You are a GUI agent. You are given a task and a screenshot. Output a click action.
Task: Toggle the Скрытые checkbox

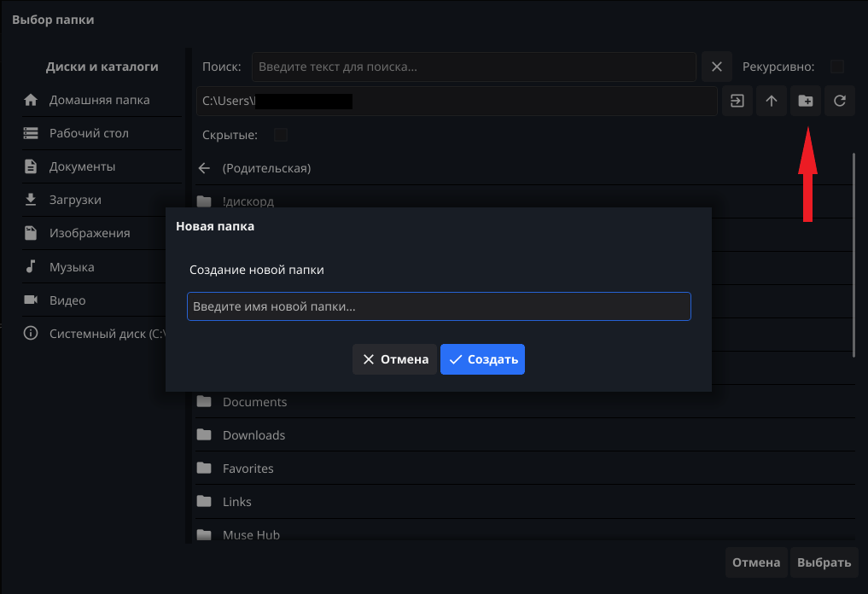pos(281,135)
